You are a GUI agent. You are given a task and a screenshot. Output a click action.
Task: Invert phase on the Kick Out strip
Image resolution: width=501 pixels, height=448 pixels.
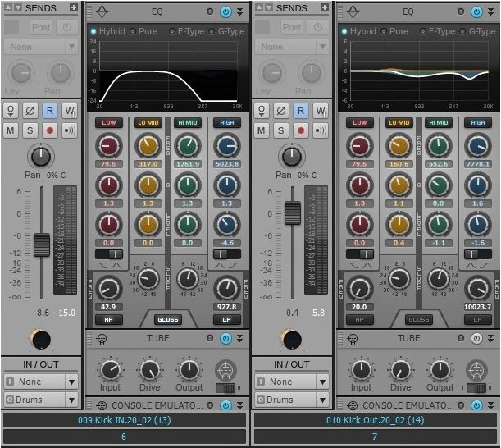(281, 111)
